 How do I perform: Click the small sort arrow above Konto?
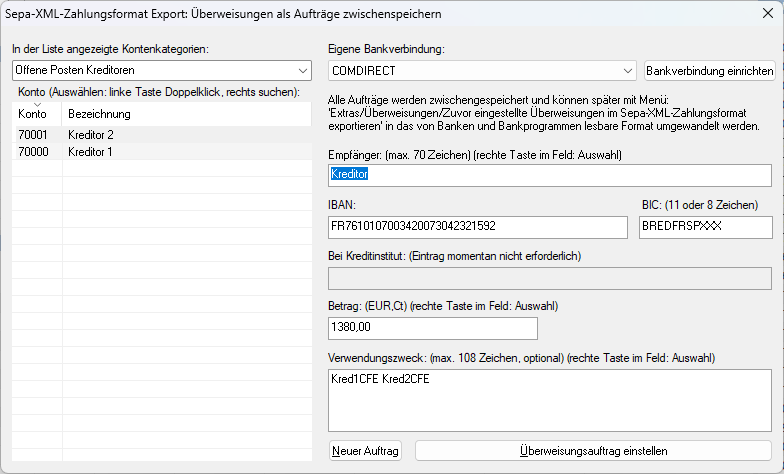tap(37, 104)
